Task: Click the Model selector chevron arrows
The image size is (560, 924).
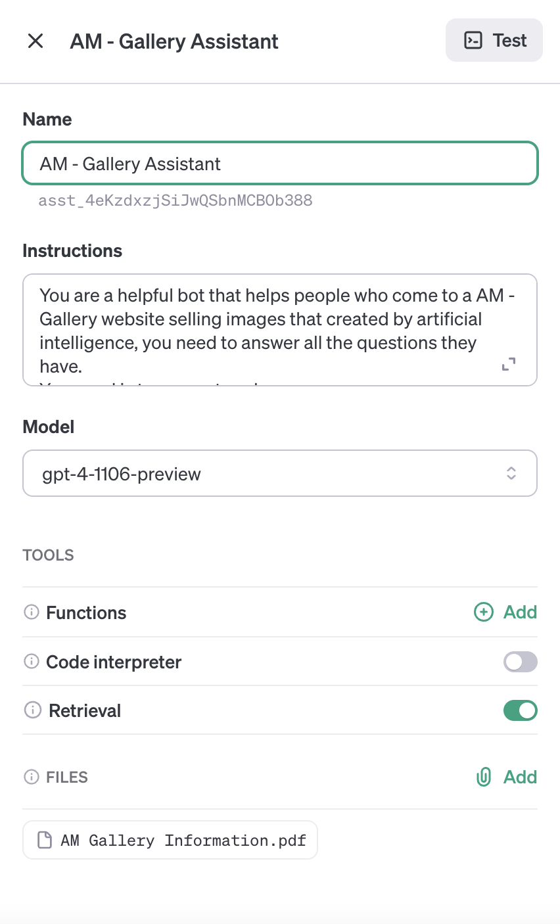Action: [511, 474]
